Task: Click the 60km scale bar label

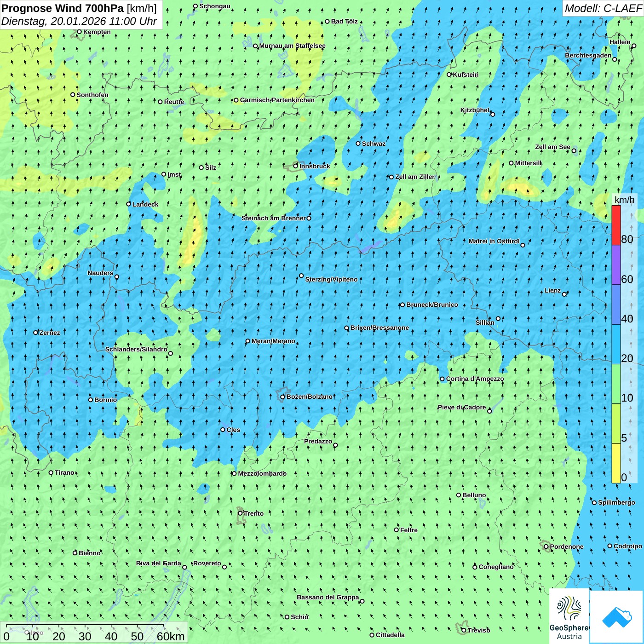Action: 171,636
